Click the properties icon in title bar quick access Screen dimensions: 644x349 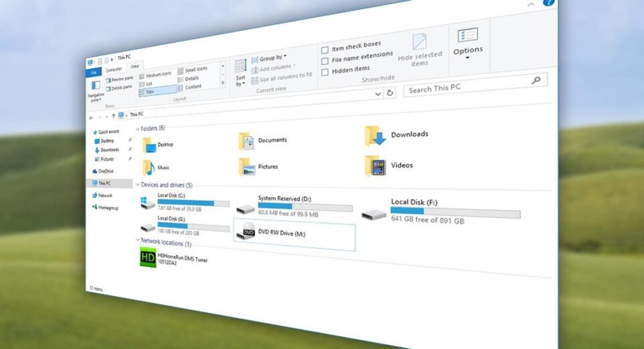(x=100, y=61)
